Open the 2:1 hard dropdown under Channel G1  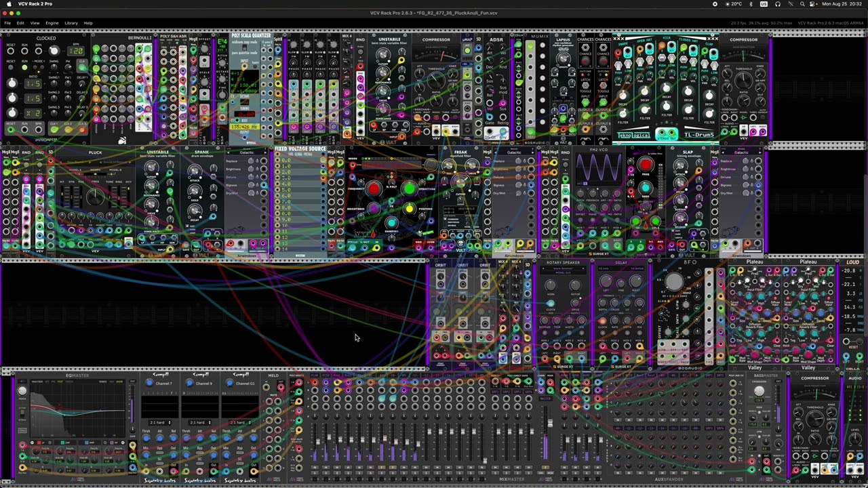point(241,422)
